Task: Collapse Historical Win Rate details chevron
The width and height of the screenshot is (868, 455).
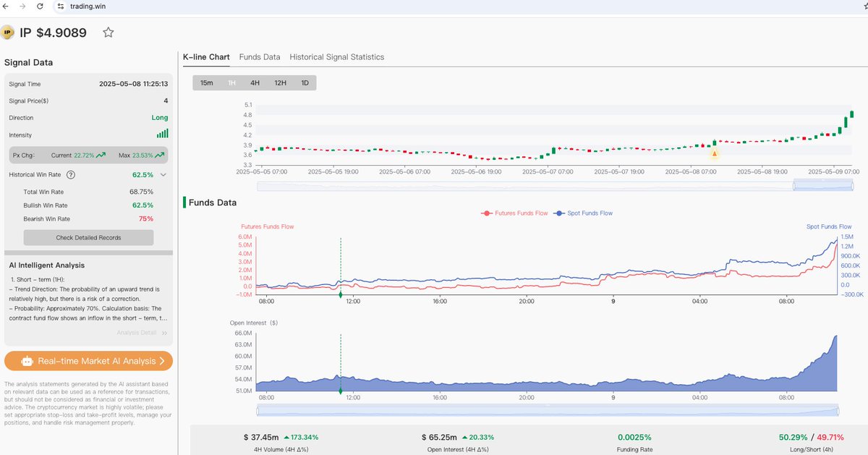Action: tap(163, 175)
